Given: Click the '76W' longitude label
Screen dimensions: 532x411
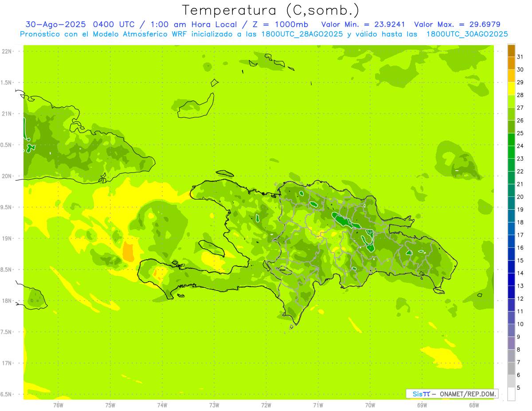Looking at the screenshot, I should (58, 405).
